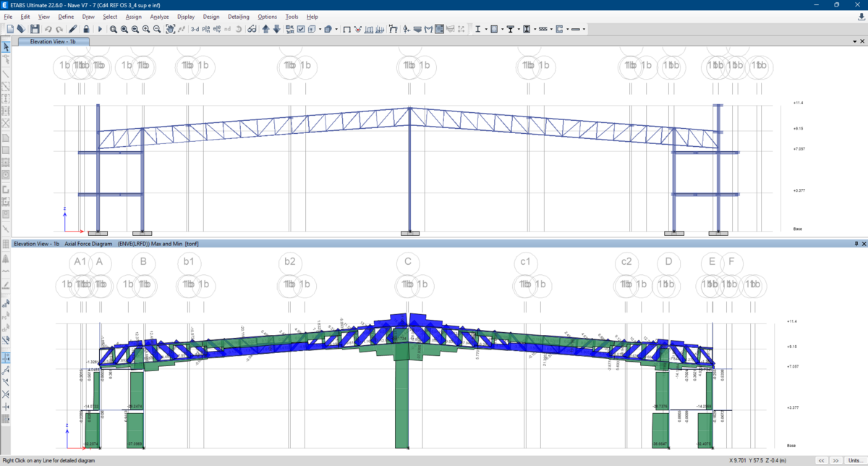
Task: Click the Rubber Band Zoom icon
Action: click(113, 29)
